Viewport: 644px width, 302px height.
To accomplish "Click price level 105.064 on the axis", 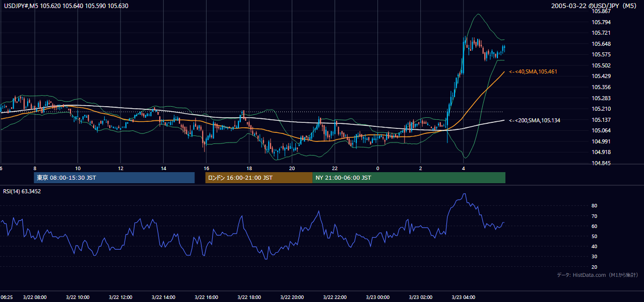I will pos(600,130).
